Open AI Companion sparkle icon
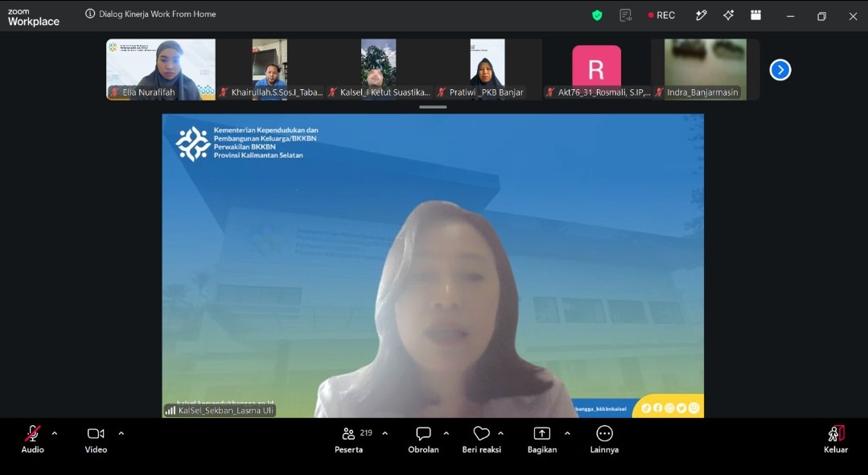 [x=729, y=15]
